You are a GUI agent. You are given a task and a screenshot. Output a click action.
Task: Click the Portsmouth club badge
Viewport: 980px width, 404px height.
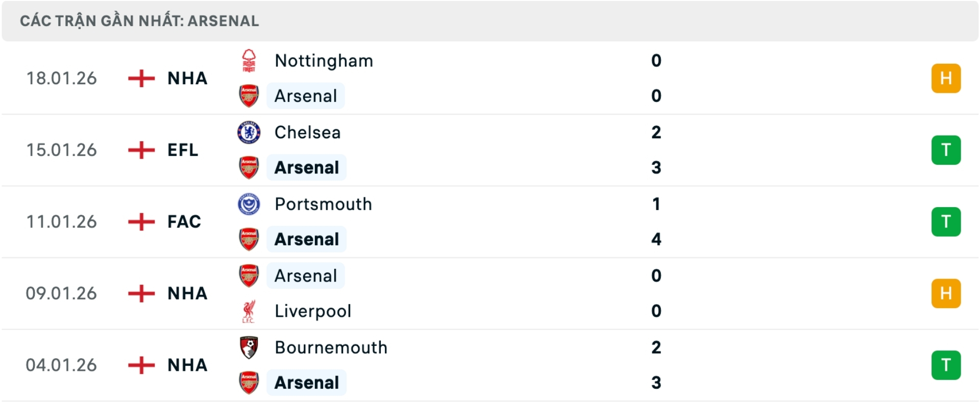tap(249, 204)
